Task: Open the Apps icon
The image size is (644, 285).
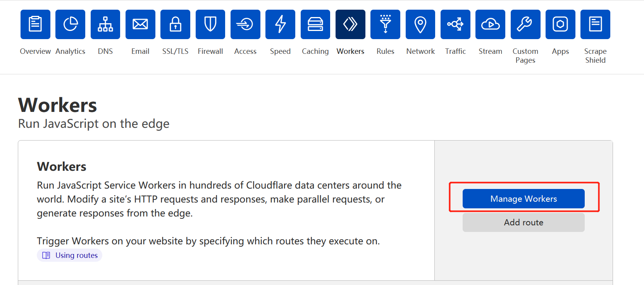Action: (x=560, y=24)
